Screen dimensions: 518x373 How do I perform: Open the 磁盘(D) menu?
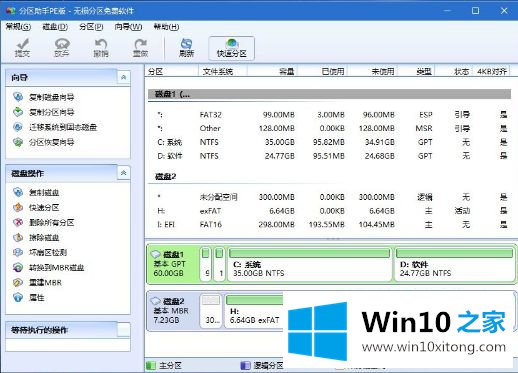point(55,27)
